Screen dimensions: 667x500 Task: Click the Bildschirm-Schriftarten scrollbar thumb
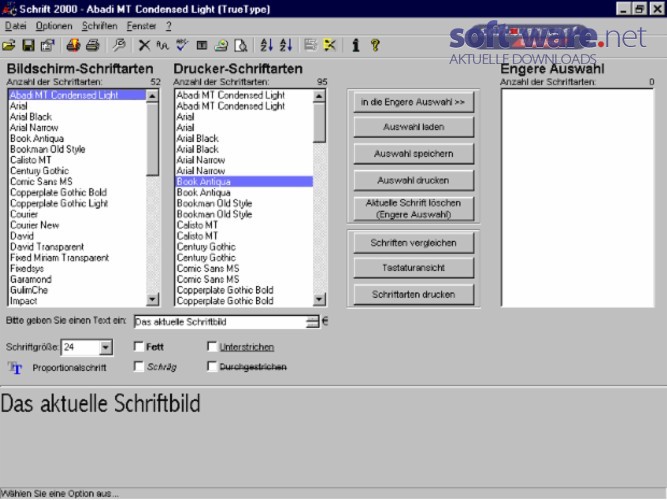(x=152, y=139)
